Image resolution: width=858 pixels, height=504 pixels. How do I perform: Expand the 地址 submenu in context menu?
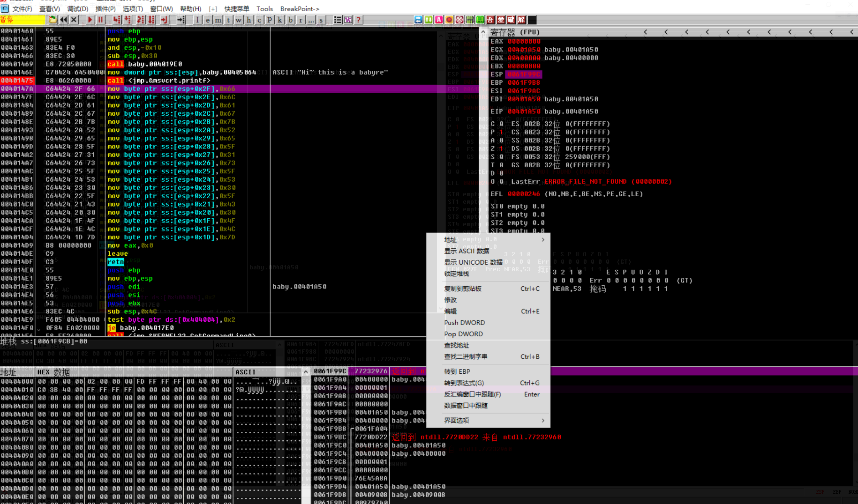pos(488,240)
